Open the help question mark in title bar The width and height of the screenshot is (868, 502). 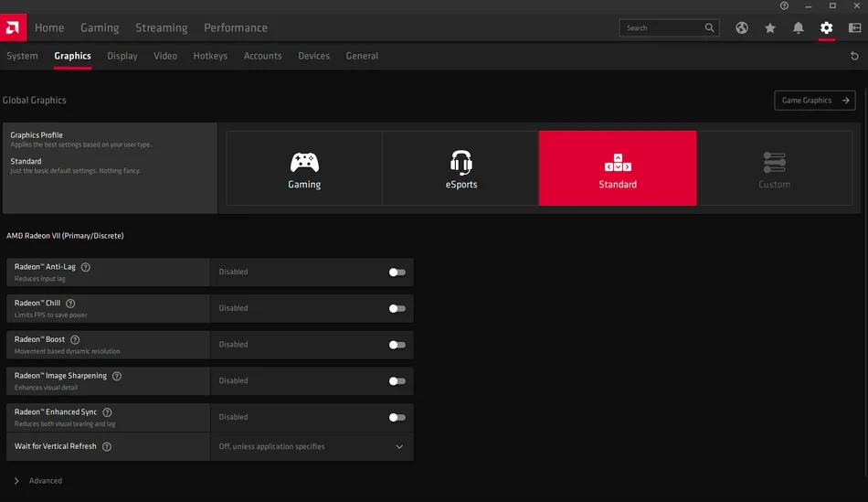coord(785,5)
